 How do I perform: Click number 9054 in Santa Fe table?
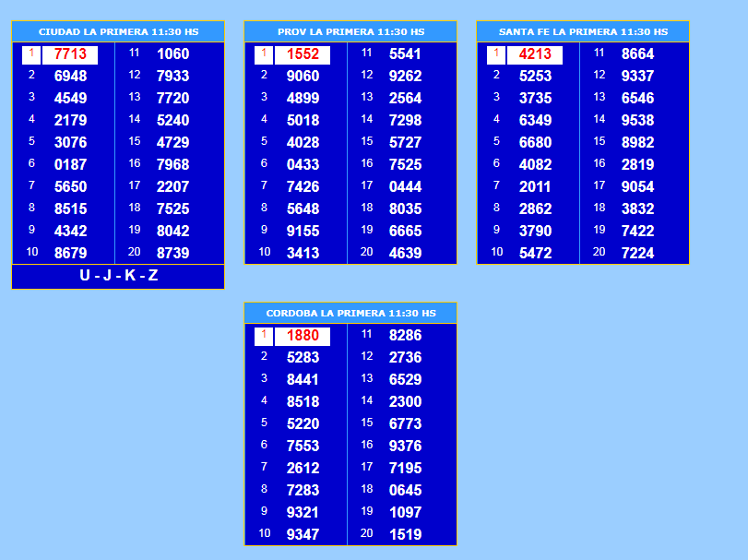[637, 186]
